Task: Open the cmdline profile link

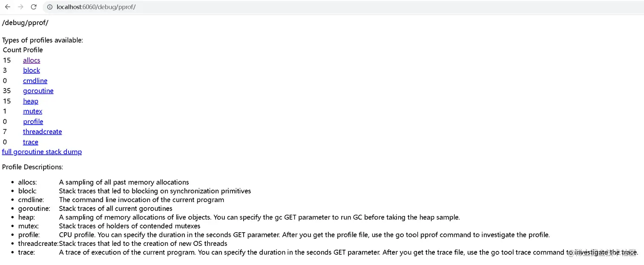Action: tap(35, 81)
